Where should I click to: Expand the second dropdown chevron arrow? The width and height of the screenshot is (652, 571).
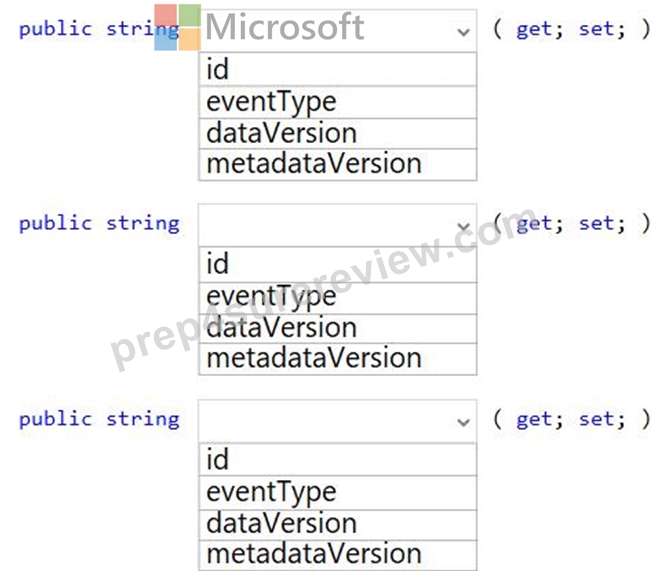coord(463,227)
